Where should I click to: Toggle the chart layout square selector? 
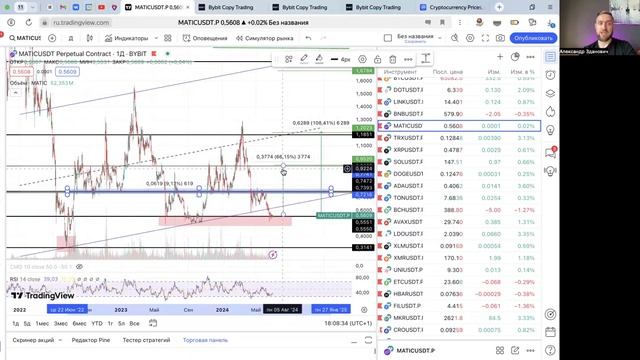coord(388,38)
